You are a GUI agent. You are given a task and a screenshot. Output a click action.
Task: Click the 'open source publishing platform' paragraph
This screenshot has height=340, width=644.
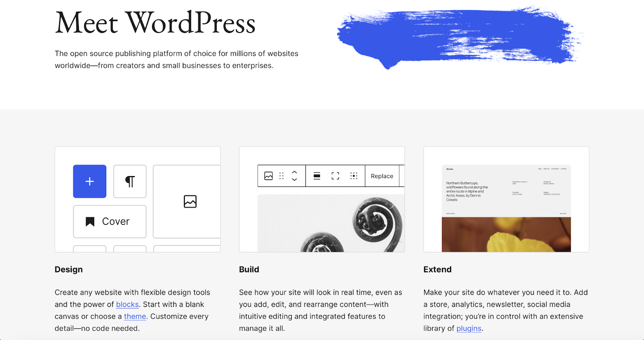[x=177, y=60]
